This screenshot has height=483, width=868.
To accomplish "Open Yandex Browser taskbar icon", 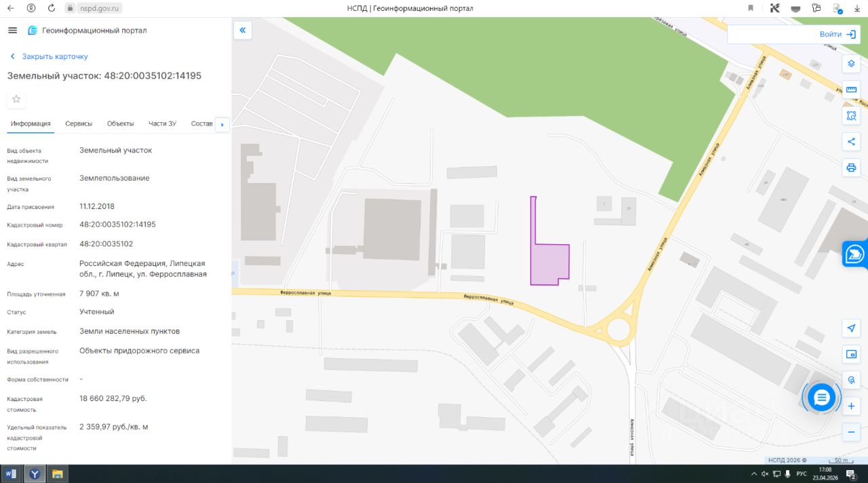I will 35,474.
